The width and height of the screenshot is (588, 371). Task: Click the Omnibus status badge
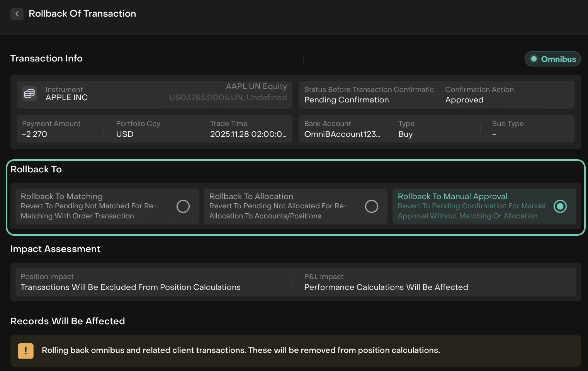(552, 59)
